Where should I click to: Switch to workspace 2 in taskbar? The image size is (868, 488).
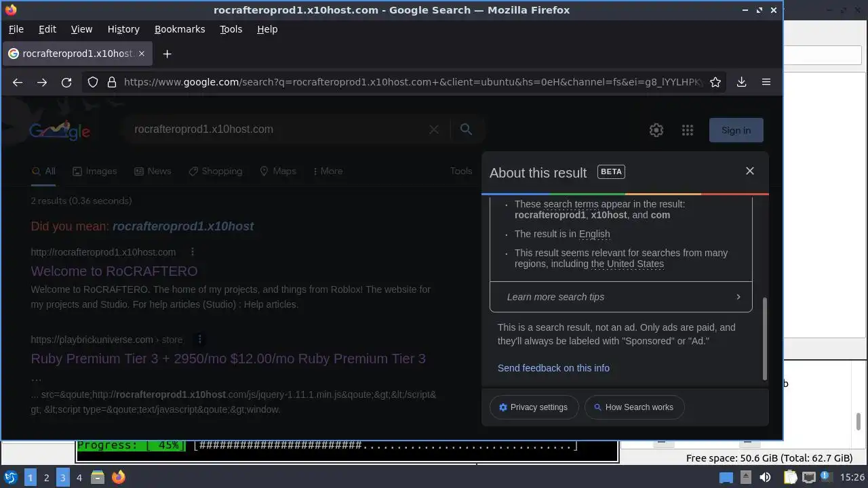coord(46,477)
